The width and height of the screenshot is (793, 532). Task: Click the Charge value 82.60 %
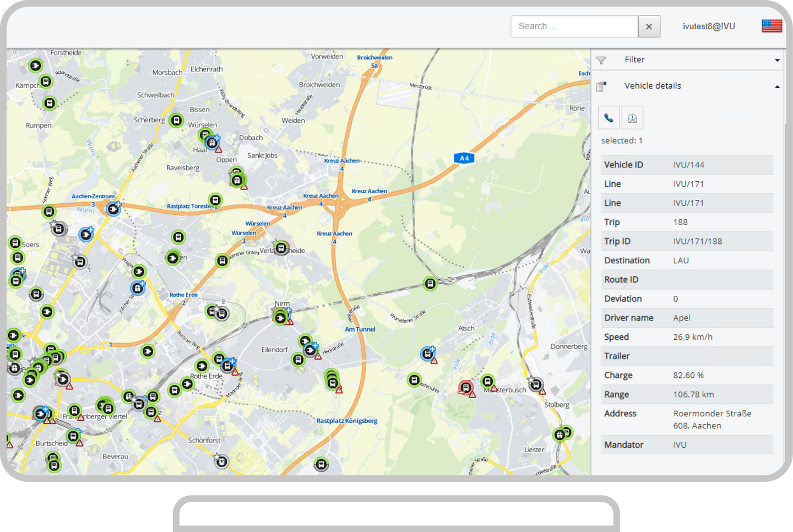(688, 375)
